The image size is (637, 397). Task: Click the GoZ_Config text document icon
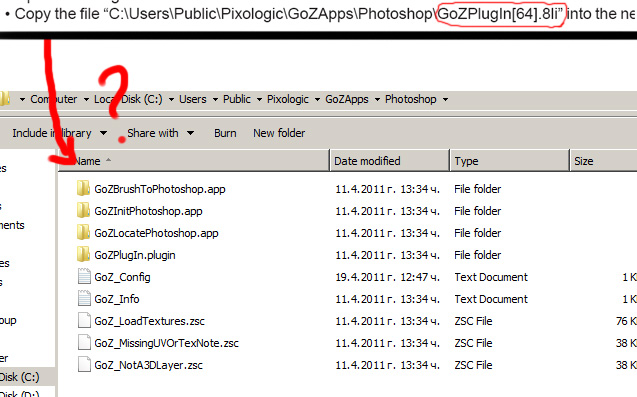pos(84,276)
